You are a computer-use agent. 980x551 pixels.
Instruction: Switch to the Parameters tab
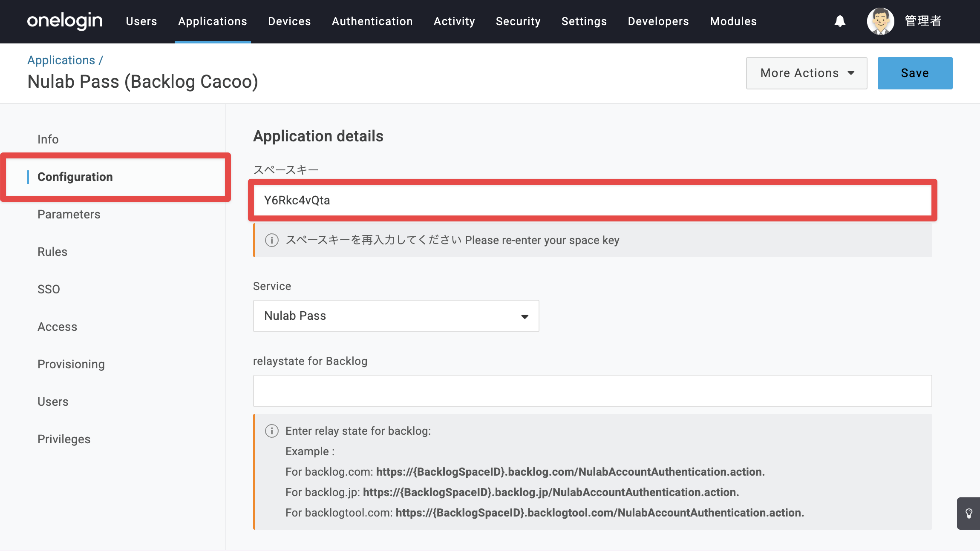[69, 214]
